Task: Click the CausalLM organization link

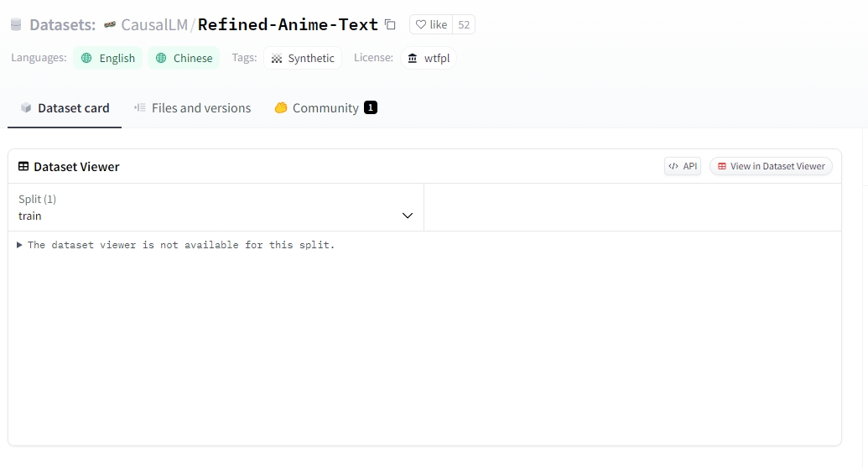Action: tap(153, 25)
